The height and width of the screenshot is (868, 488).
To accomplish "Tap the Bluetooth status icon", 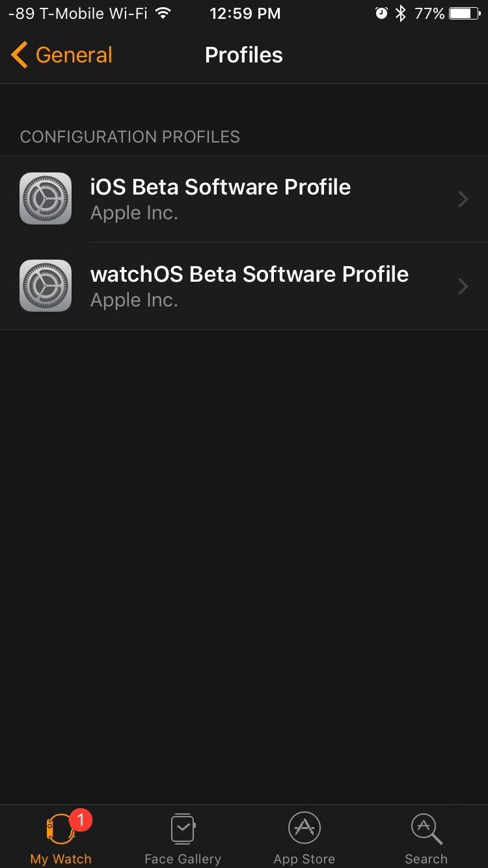I will 401,13.
